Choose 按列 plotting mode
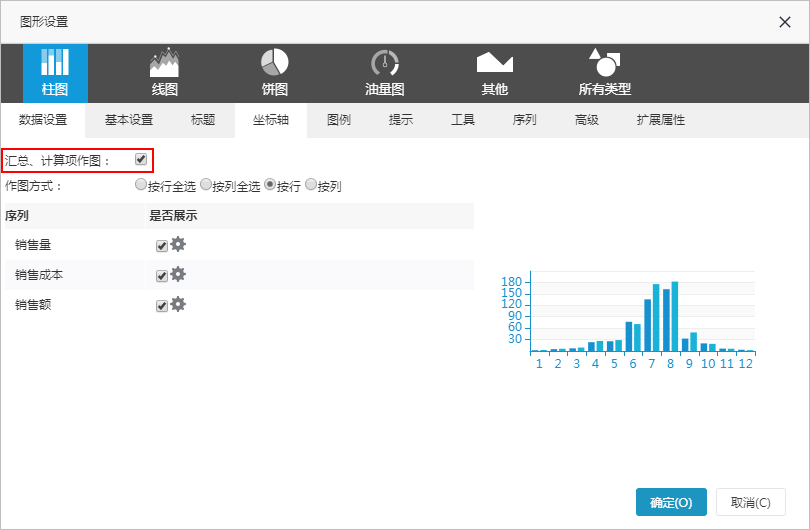Viewport: 810px width, 530px height. point(311,184)
